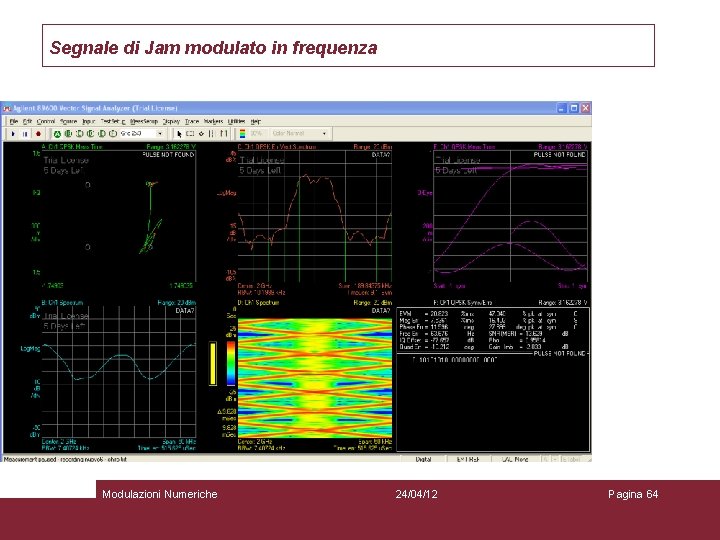
Task: Click the trace B Ch1 Spectrum title
Action: coord(62,303)
